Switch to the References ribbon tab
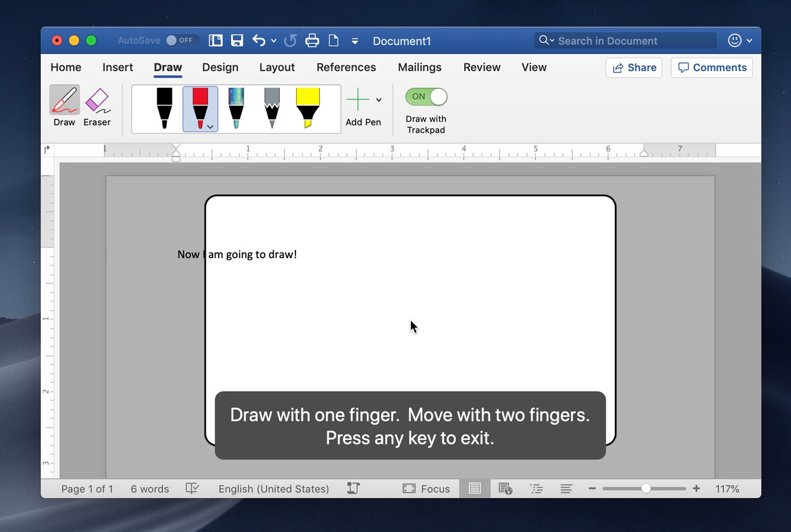Image resolution: width=791 pixels, height=532 pixels. [x=346, y=67]
